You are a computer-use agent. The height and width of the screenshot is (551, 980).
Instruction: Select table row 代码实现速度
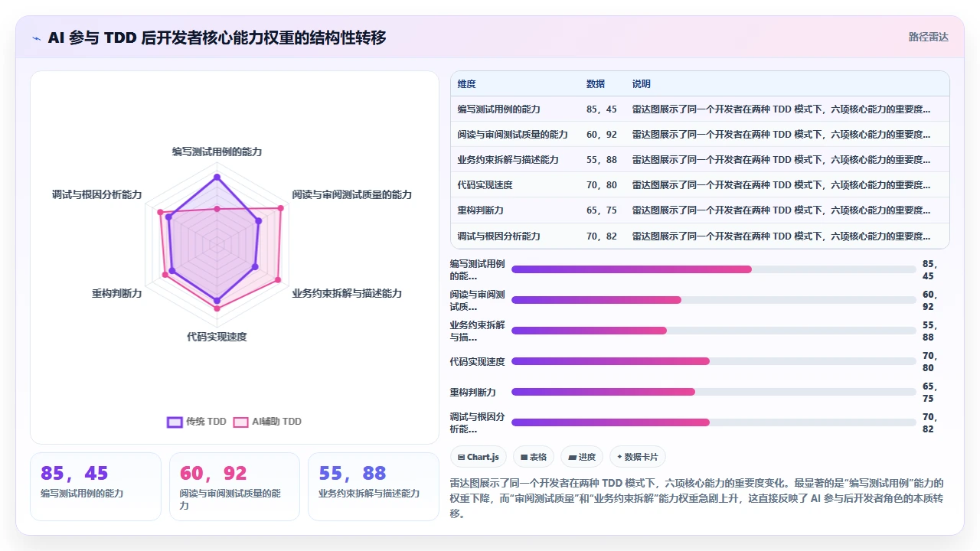click(700, 184)
